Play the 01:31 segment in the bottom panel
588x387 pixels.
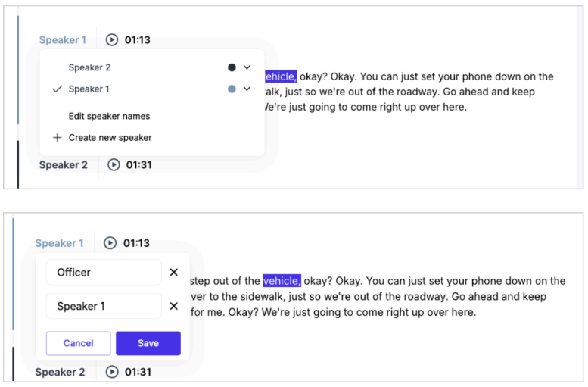tap(112, 372)
